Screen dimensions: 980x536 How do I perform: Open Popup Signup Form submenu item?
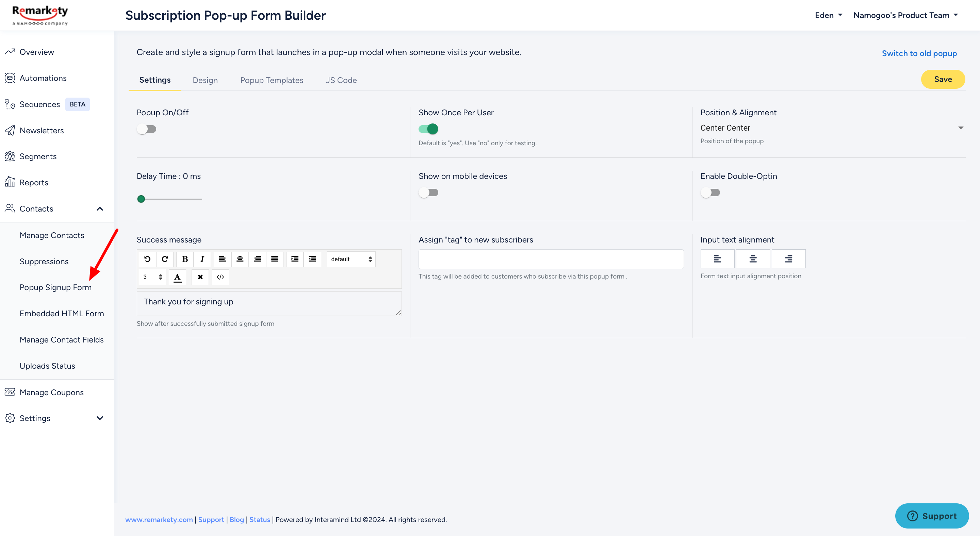[x=55, y=288]
